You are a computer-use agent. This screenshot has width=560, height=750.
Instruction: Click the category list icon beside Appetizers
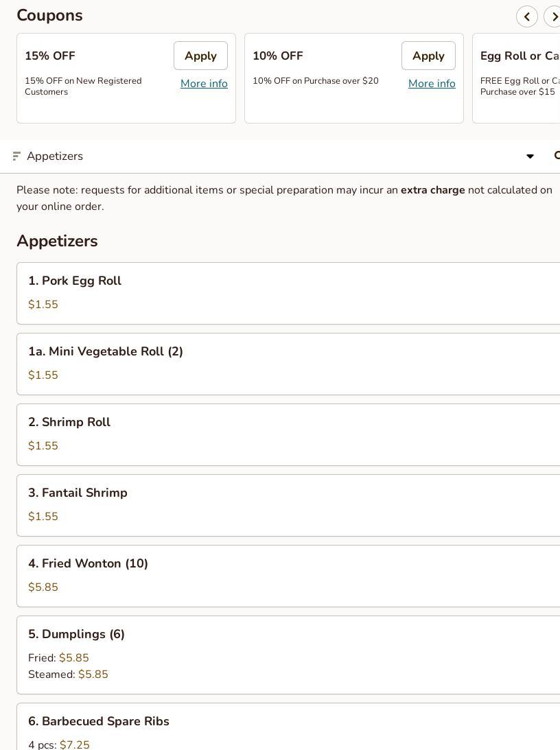pyautogui.click(x=16, y=156)
